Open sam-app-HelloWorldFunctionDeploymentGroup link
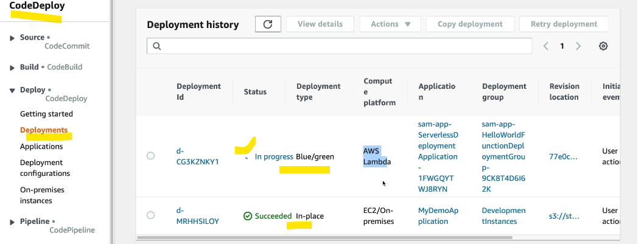Screen dimensions: 644x244 click(503, 156)
